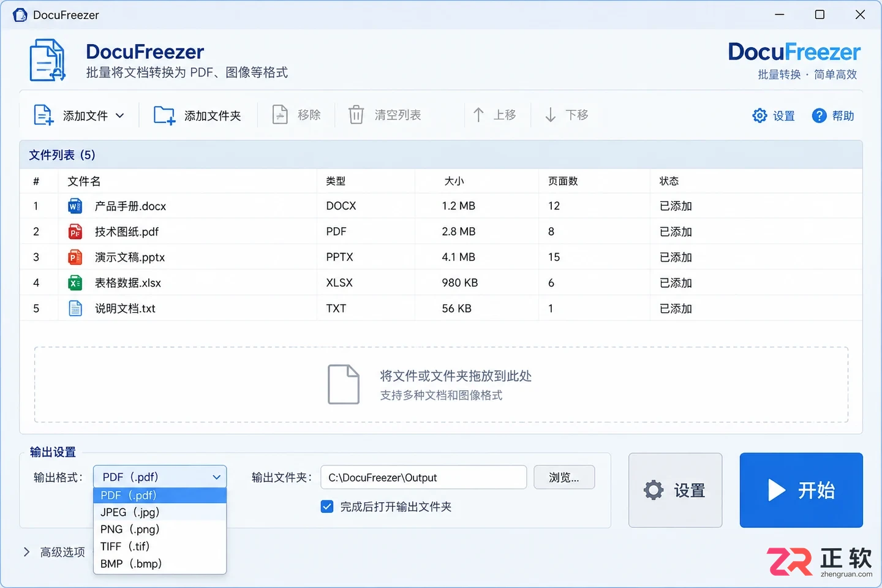Click the 支持多种文档和图像格式 hint text
The width and height of the screenshot is (882, 588).
441,396
